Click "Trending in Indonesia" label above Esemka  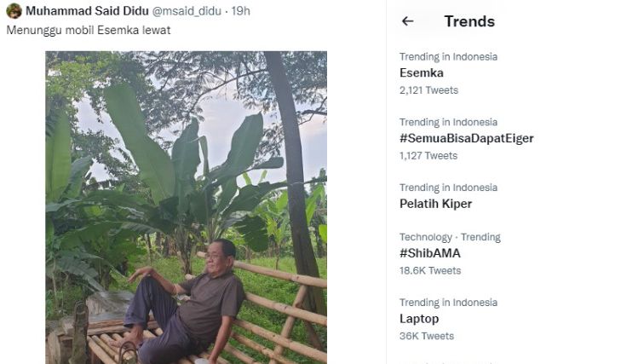(448, 56)
